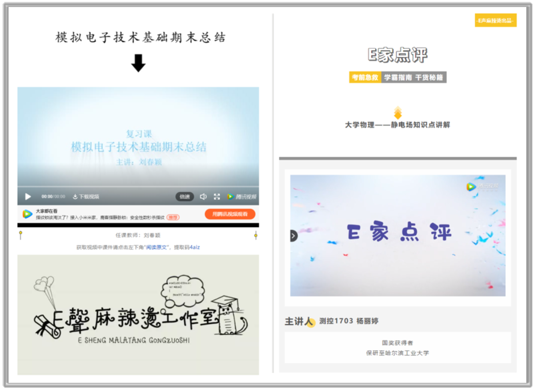Click the red 推荐 tag on the ad
The width and height of the screenshot is (537, 392).
173,217
